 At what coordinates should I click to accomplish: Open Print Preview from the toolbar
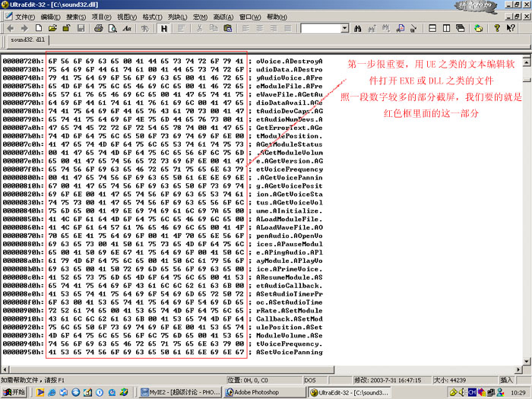coord(112,29)
